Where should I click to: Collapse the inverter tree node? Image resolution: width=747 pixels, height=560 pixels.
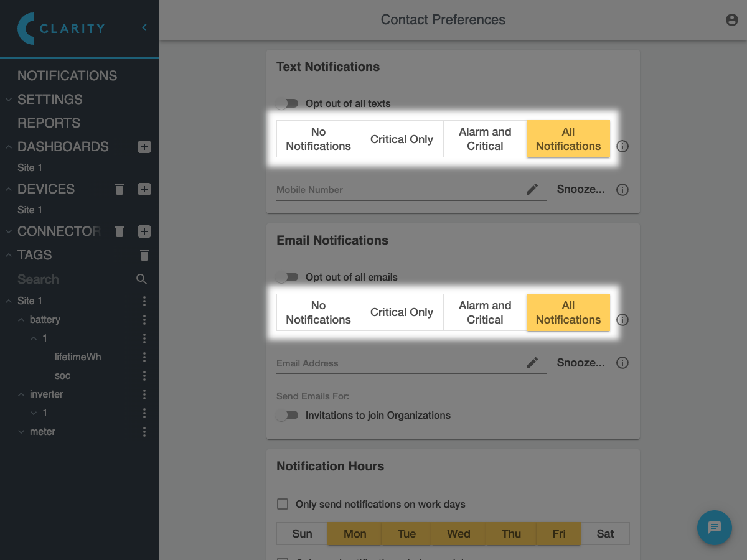tap(21, 394)
